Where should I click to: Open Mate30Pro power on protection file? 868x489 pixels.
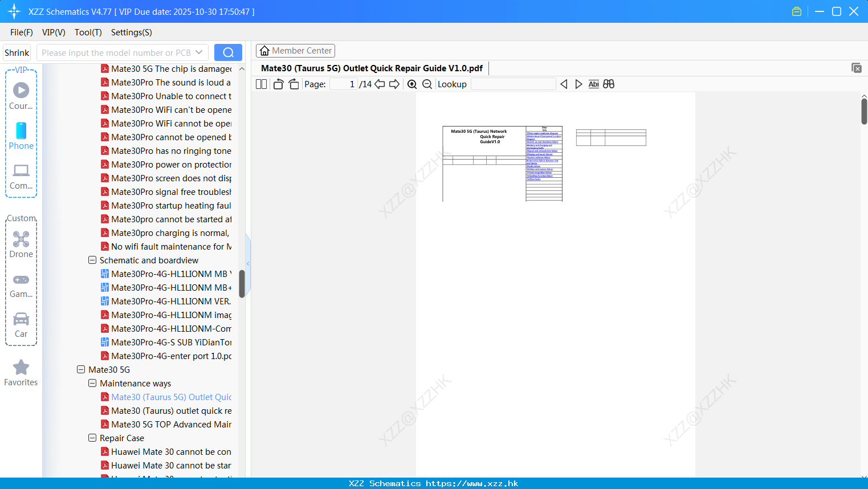point(166,164)
